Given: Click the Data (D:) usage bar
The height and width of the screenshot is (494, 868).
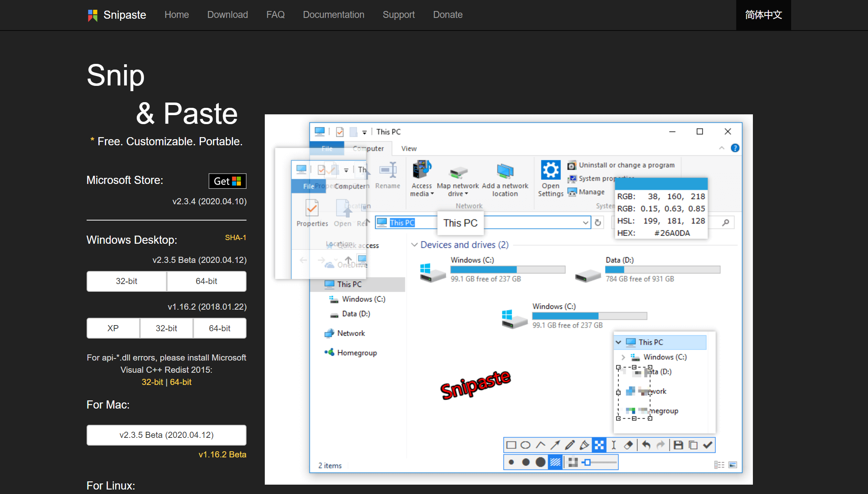Looking at the screenshot, I should [663, 270].
